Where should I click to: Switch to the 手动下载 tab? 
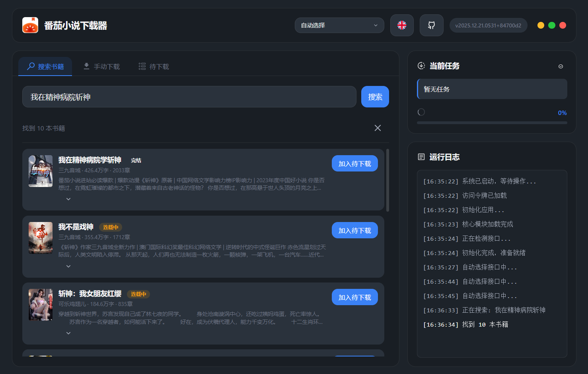[101, 66]
